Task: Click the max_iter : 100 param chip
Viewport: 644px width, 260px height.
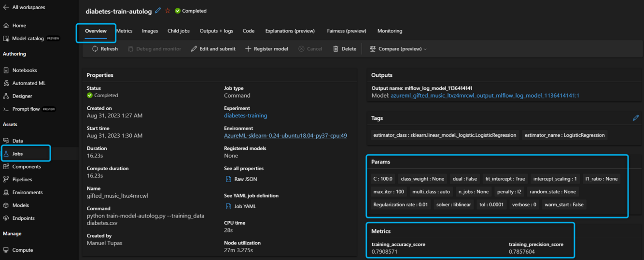Action: click(389, 192)
